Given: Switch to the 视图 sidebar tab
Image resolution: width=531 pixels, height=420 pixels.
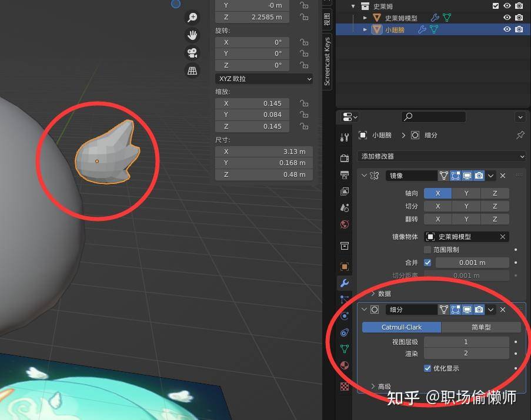Looking at the screenshot, I should [327, 19].
